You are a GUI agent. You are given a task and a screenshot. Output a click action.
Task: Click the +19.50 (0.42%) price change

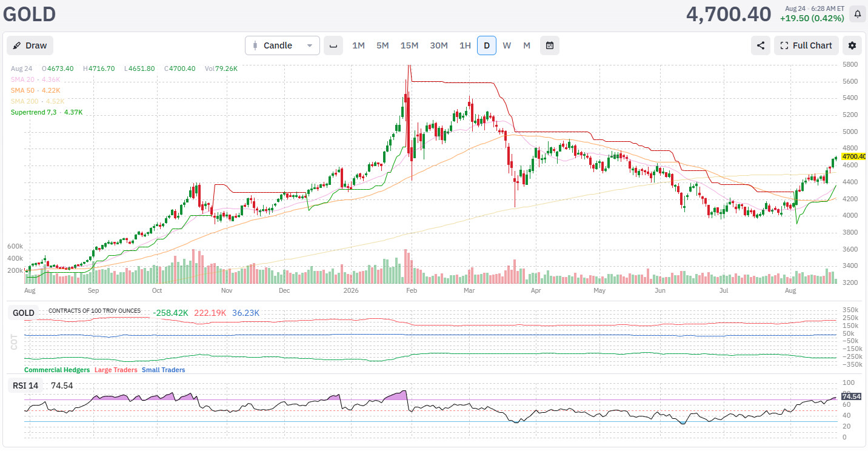pos(812,18)
